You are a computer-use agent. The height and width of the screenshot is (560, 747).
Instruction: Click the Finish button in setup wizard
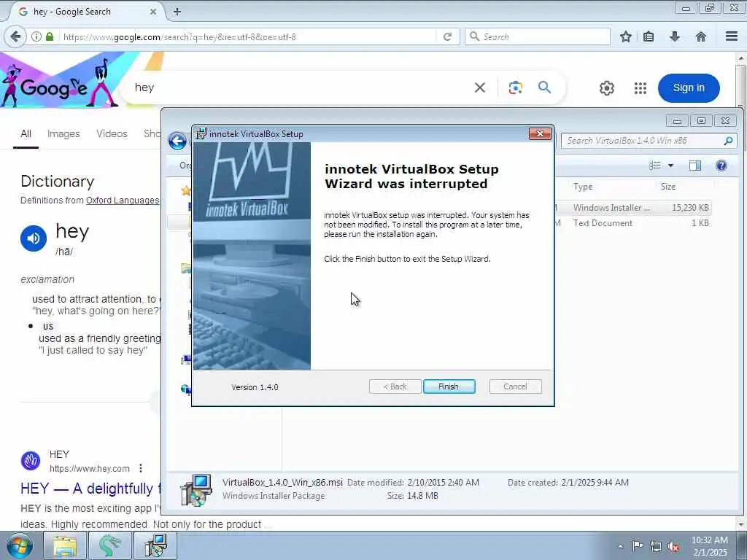[x=449, y=386]
